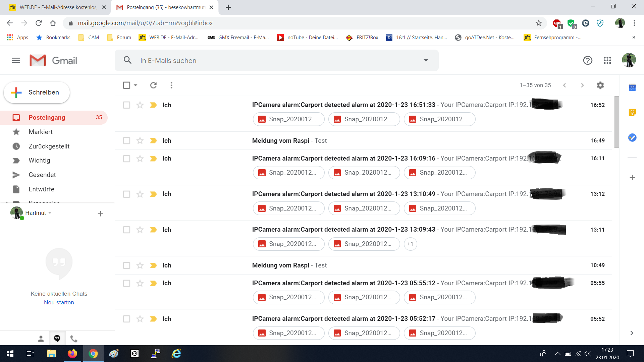Screen dimensions: 644x362
Task: Click the inbox vertical scrollbar thumb
Action: (x=616, y=122)
